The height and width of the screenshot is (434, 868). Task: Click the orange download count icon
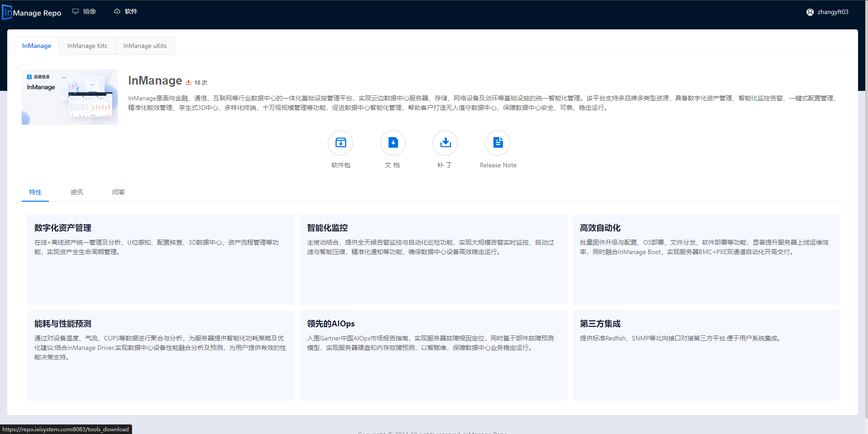(189, 82)
